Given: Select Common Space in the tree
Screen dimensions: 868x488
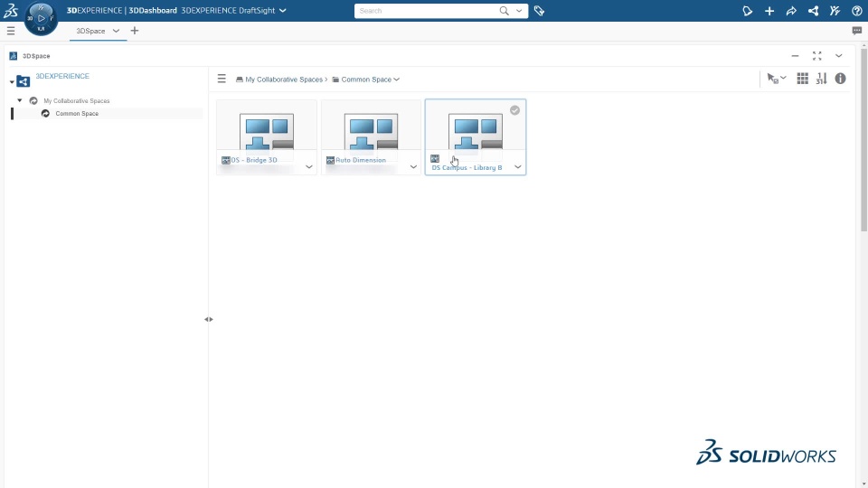Looking at the screenshot, I should tap(77, 114).
